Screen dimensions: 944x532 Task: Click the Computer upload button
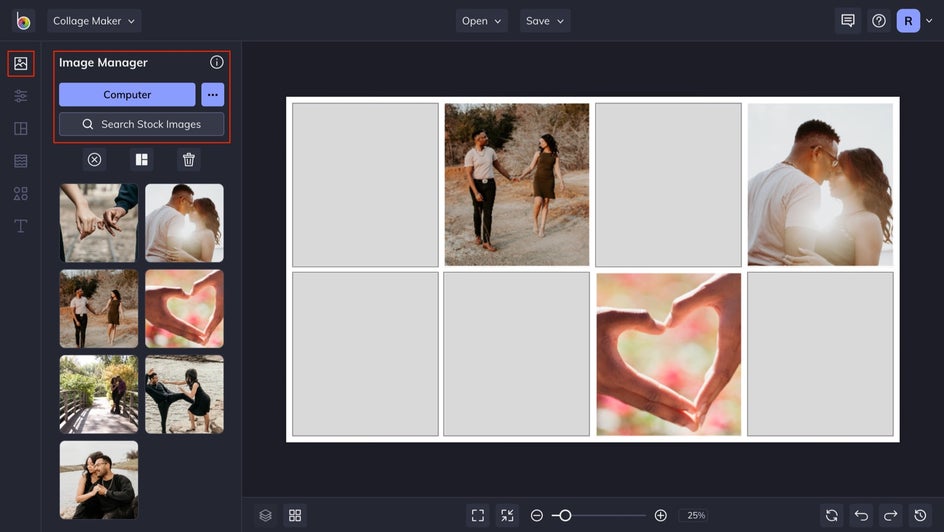pyautogui.click(x=127, y=94)
